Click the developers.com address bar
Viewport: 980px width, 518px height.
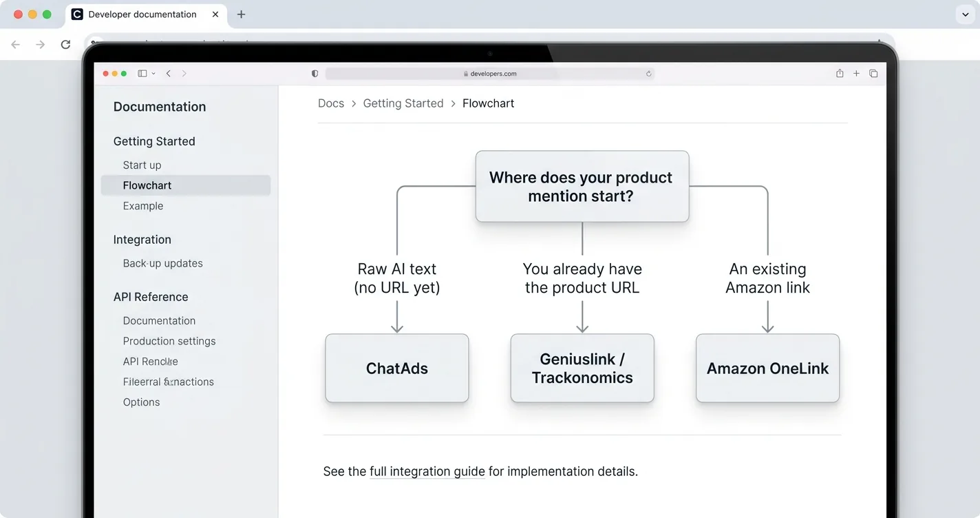pos(489,74)
